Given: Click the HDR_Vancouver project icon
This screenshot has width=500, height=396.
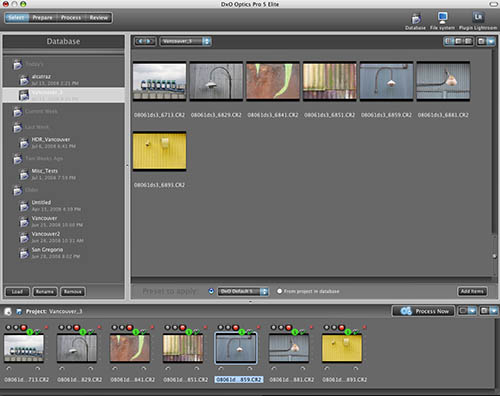Looking at the screenshot, I should tap(24, 143).
